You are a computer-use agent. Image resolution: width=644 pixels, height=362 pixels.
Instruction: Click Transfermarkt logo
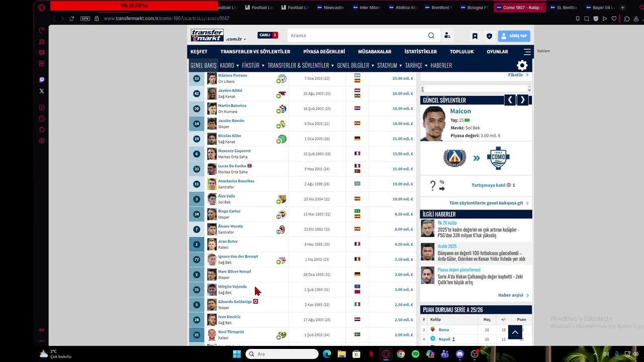[207, 35]
